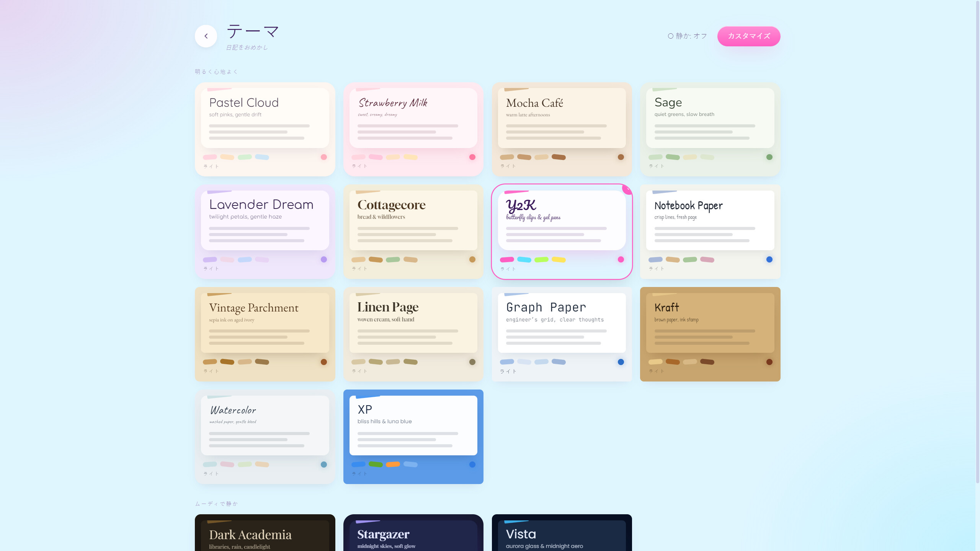Click Y2K's cyan palette swatch
This screenshot has width=980, height=551.
524,259
